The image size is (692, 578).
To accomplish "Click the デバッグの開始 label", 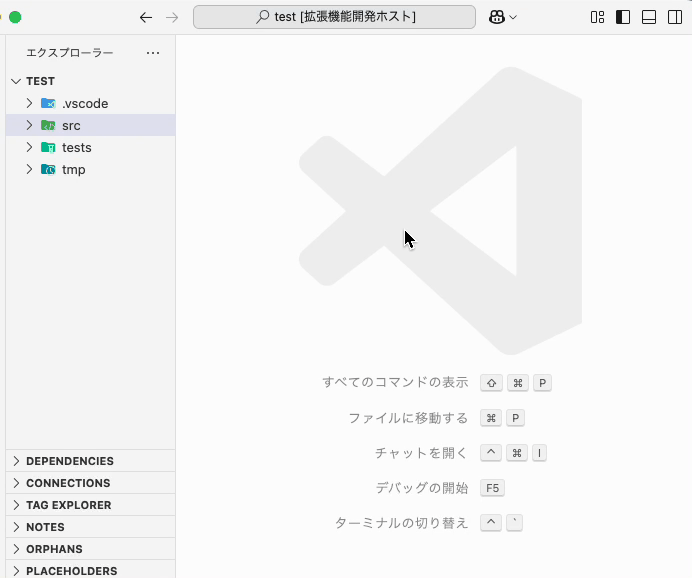I will [422, 488].
